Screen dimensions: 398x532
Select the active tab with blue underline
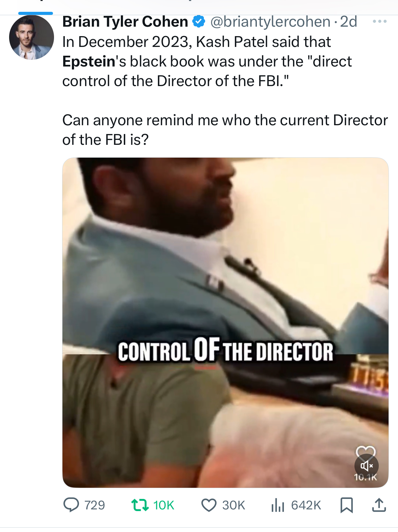[x=35, y=13]
